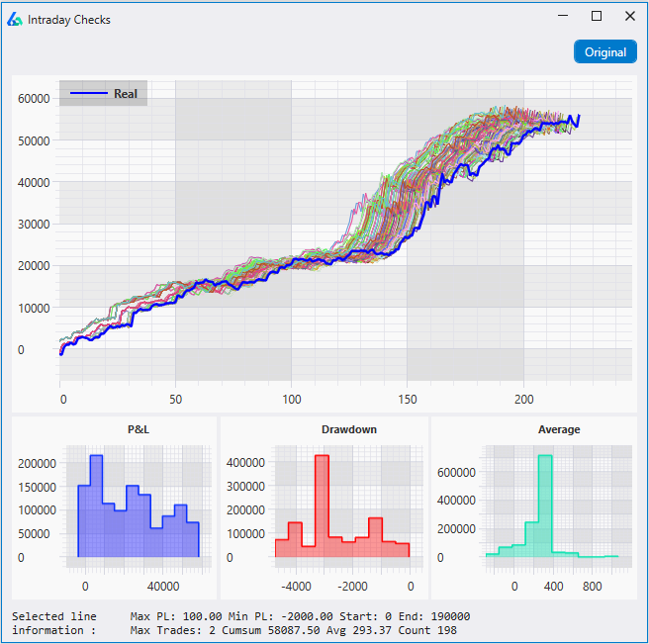Screen dimensions: 649x644
Task: Click the 60000 label on main y-axis
Action: [x=34, y=99]
